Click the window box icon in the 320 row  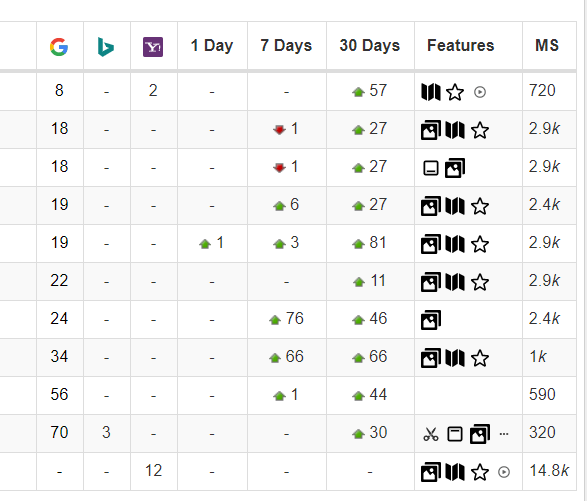pos(455,434)
